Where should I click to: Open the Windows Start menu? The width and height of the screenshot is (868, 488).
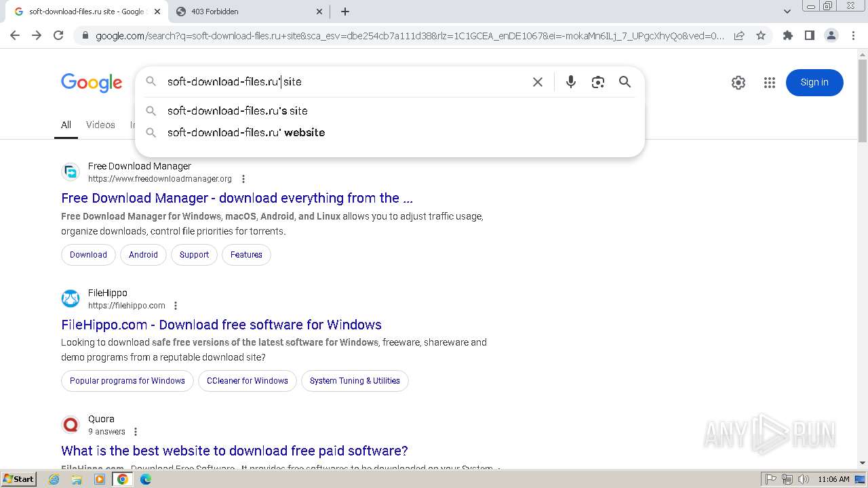point(18,479)
